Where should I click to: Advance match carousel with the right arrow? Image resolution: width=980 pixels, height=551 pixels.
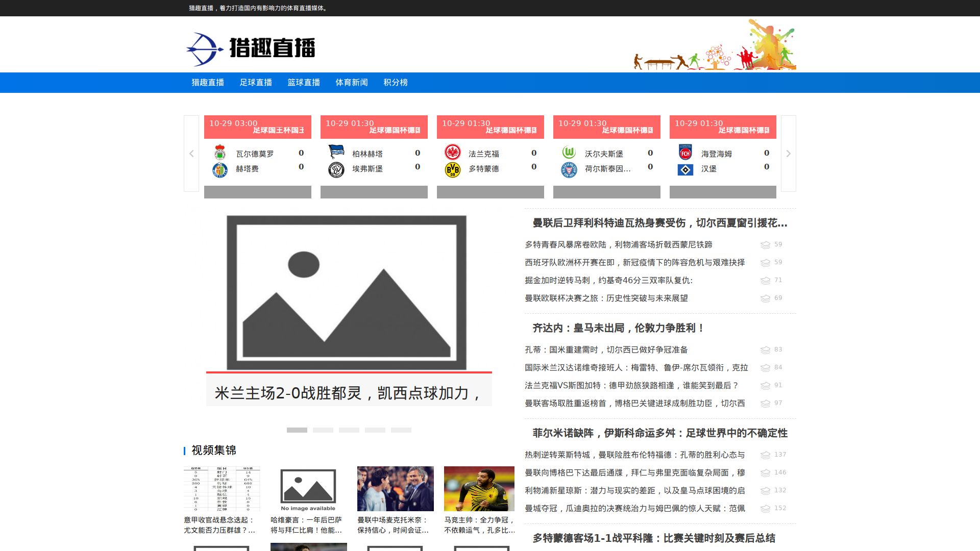coord(788,154)
